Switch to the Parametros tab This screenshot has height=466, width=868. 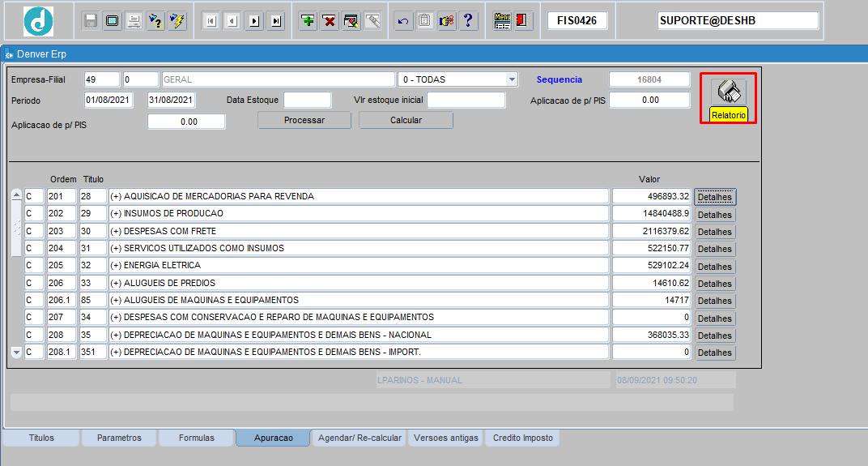(119, 438)
